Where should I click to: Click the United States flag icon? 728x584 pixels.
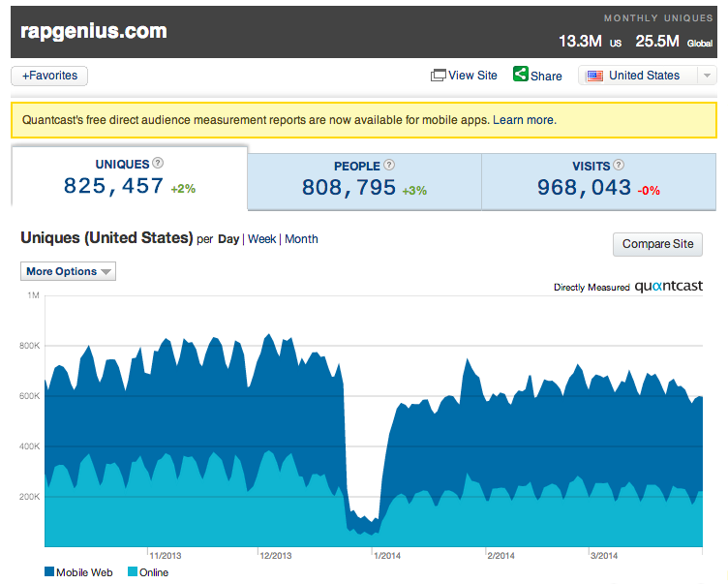(594, 76)
